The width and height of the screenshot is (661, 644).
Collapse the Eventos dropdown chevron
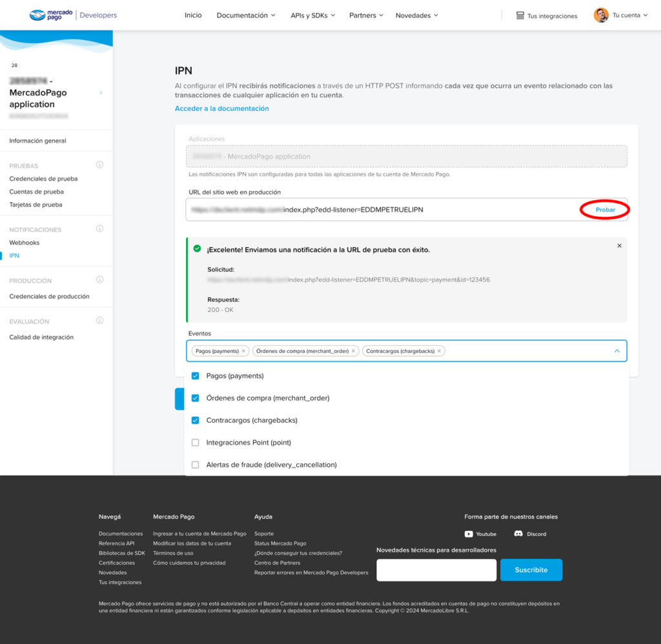coord(617,351)
